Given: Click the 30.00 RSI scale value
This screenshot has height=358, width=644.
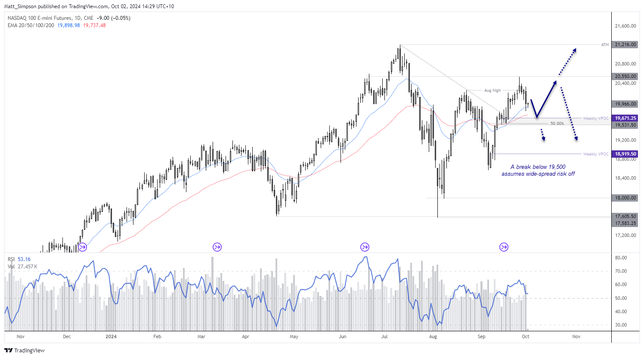Looking at the screenshot, I should pyautogui.click(x=621, y=325).
